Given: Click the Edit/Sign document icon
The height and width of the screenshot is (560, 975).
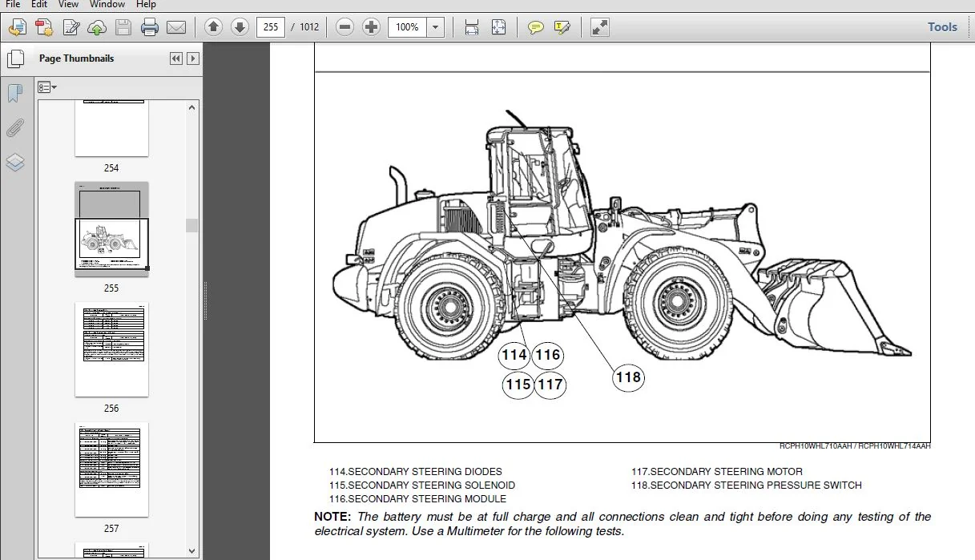Looking at the screenshot, I should (x=71, y=27).
